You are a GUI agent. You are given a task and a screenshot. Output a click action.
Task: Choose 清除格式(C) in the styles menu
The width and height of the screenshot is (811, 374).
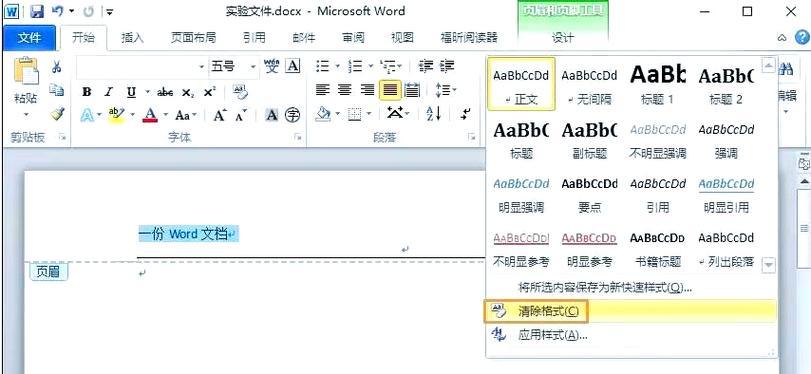click(x=631, y=311)
